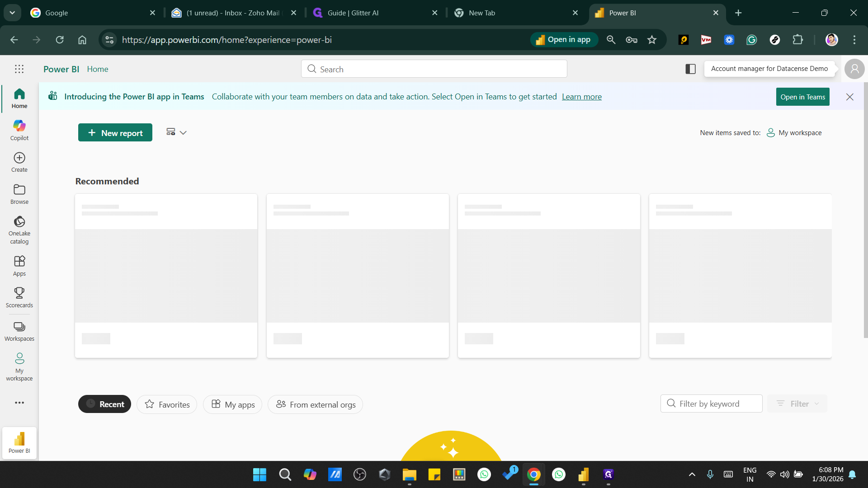868x488 pixels.
Task: Switch to the Favorites filter
Action: point(167,404)
